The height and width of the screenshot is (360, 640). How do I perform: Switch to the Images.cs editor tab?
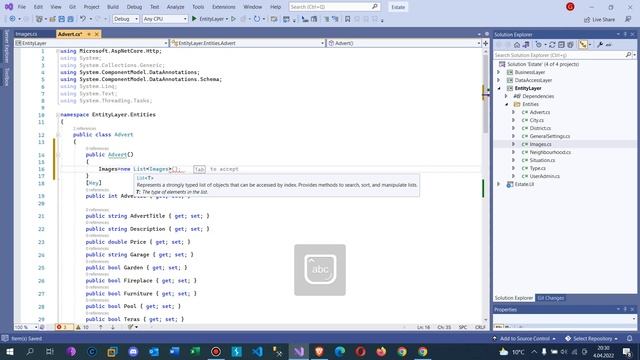(26, 34)
